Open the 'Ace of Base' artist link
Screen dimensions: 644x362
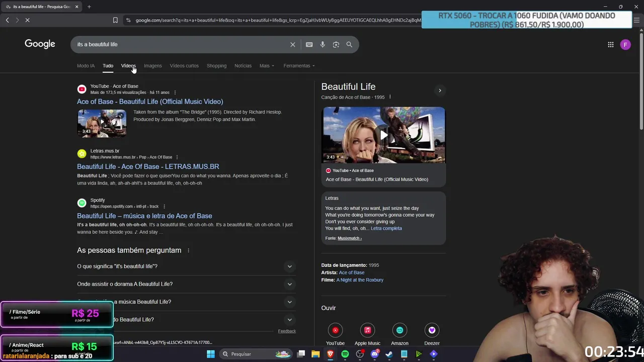351,273
